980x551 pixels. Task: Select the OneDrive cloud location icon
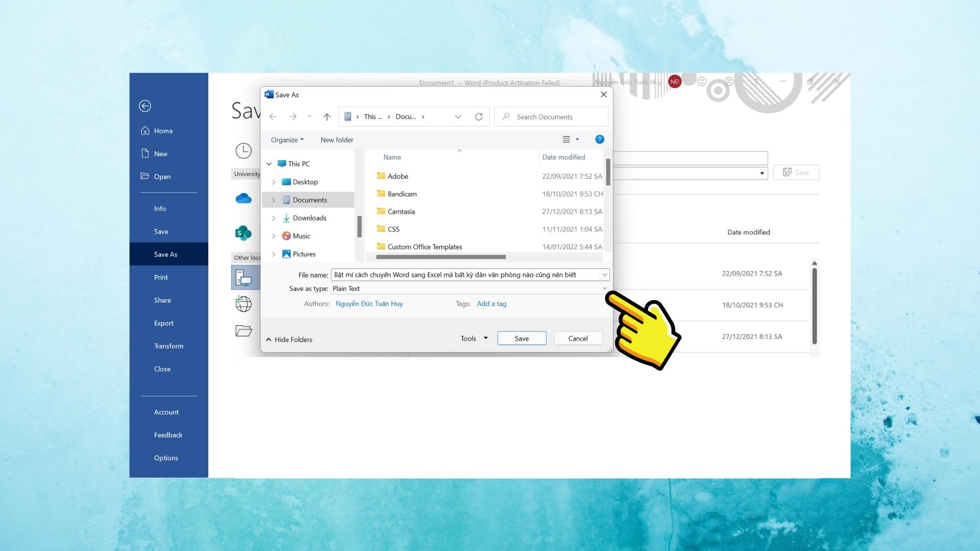pos(244,198)
